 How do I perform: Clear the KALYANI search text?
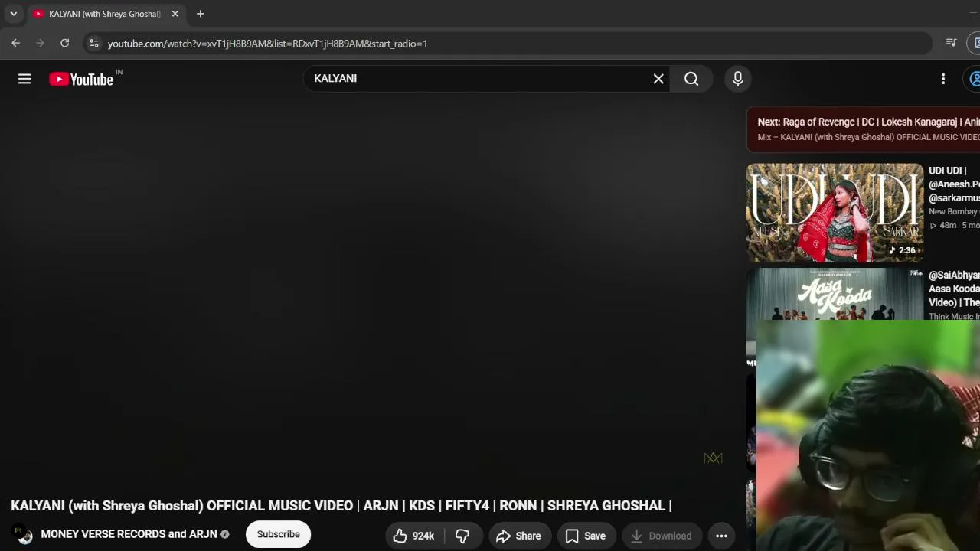pyautogui.click(x=658, y=79)
